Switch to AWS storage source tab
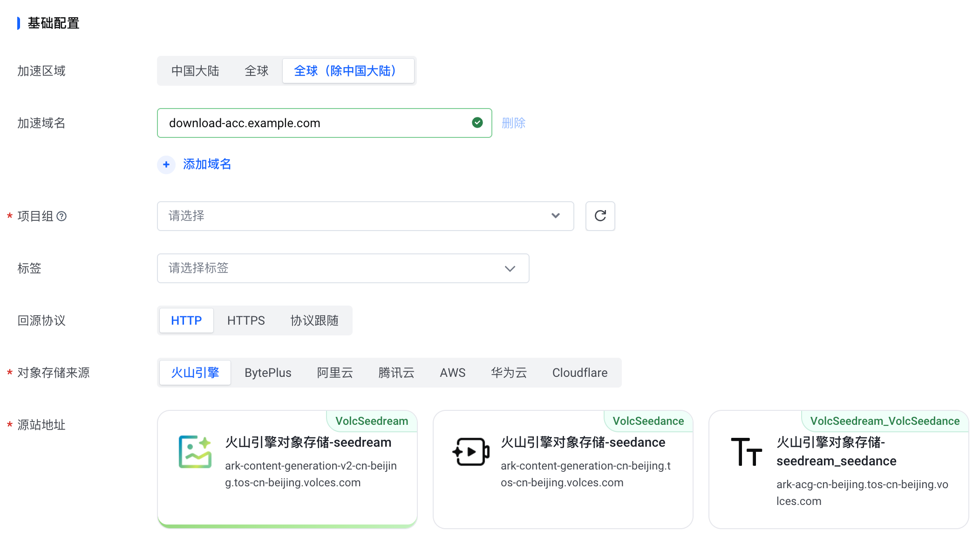 pos(453,373)
